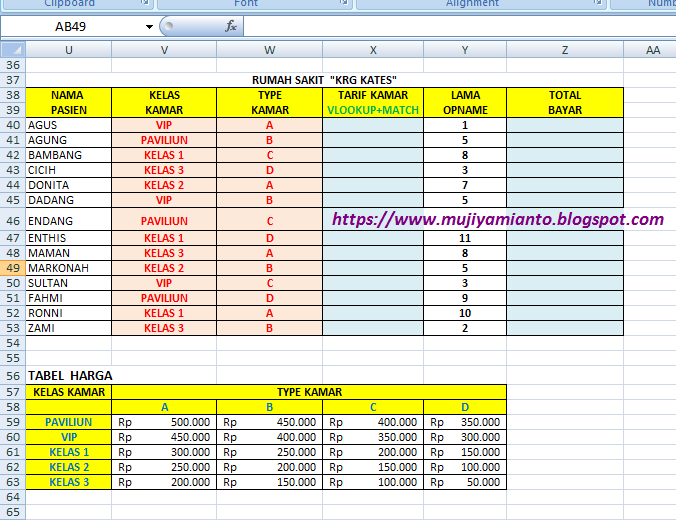Click the empty total bayar cell for RONNI
676x520 pixels.
point(565,313)
